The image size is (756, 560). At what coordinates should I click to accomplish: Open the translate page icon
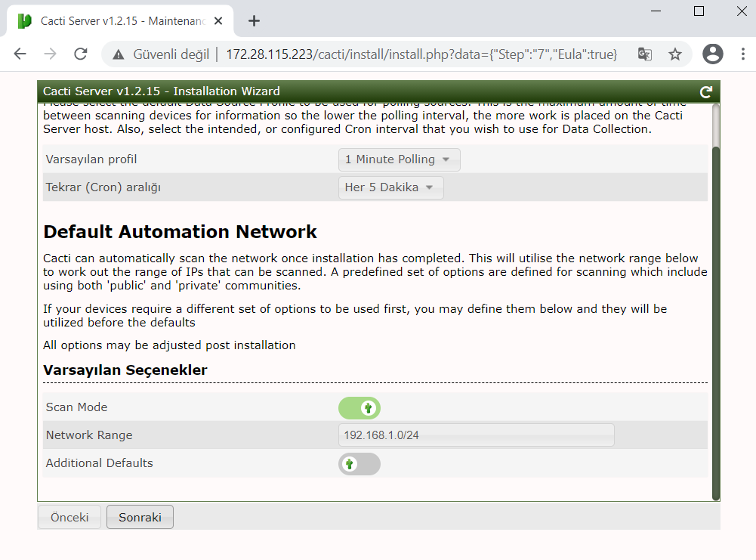pyautogui.click(x=645, y=54)
